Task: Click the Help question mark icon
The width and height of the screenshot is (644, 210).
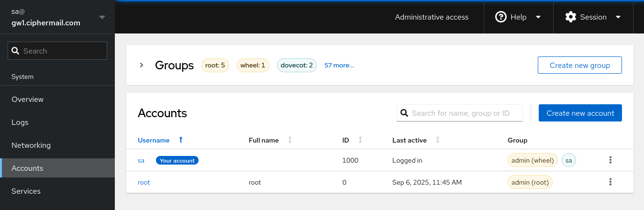Action: tap(500, 17)
